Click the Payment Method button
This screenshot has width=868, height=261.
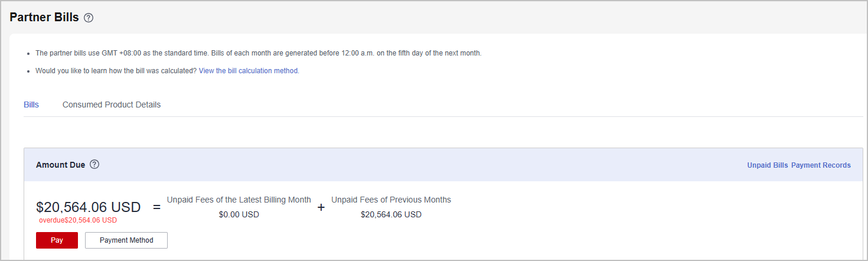click(126, 240)
